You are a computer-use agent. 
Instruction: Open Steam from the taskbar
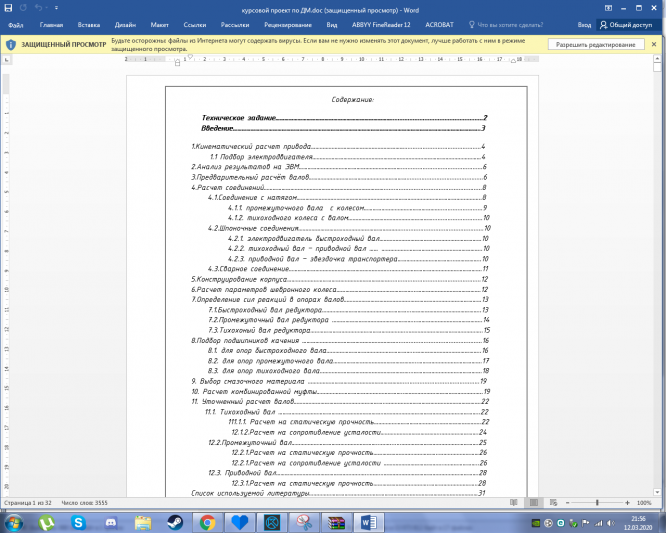point(175,523)
